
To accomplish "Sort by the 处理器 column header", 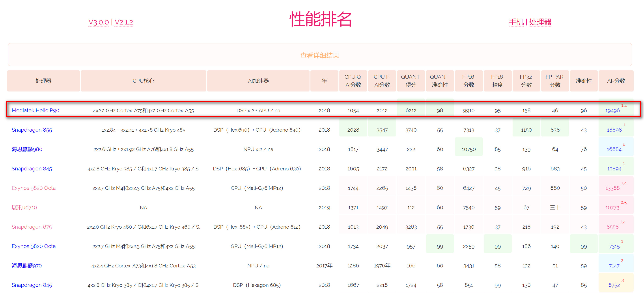I will pos(43,81).
